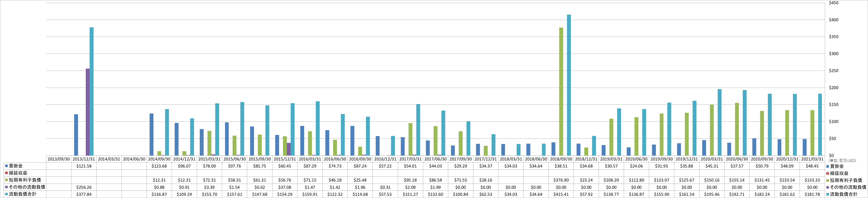868x198 pixels.
Task: Click the $37.08 その他の流動負債 cell
Action: click(285, 187)
